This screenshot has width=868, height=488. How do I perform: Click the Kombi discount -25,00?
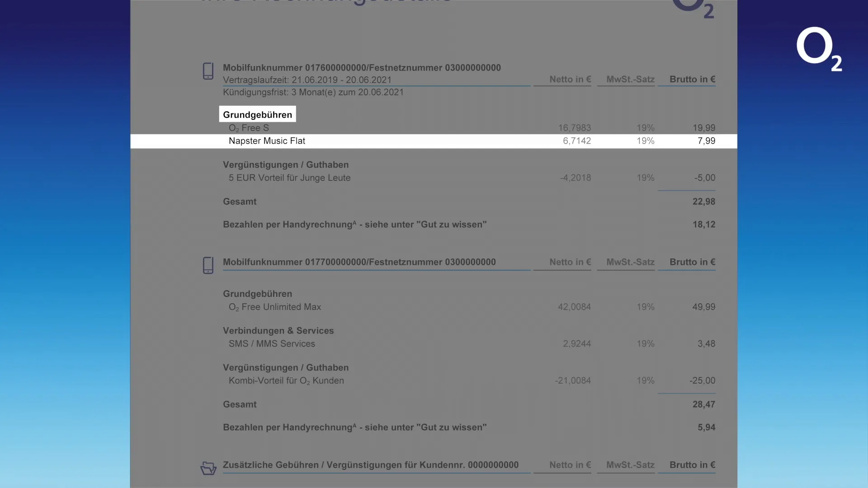703,381
